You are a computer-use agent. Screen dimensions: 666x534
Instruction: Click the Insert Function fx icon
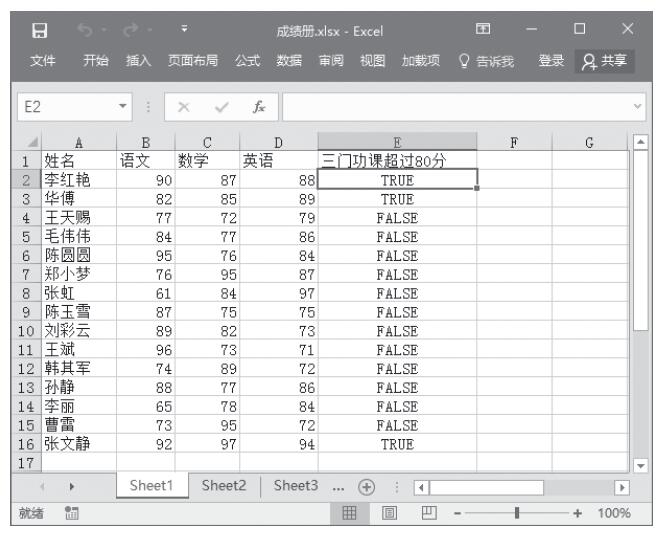259,105
